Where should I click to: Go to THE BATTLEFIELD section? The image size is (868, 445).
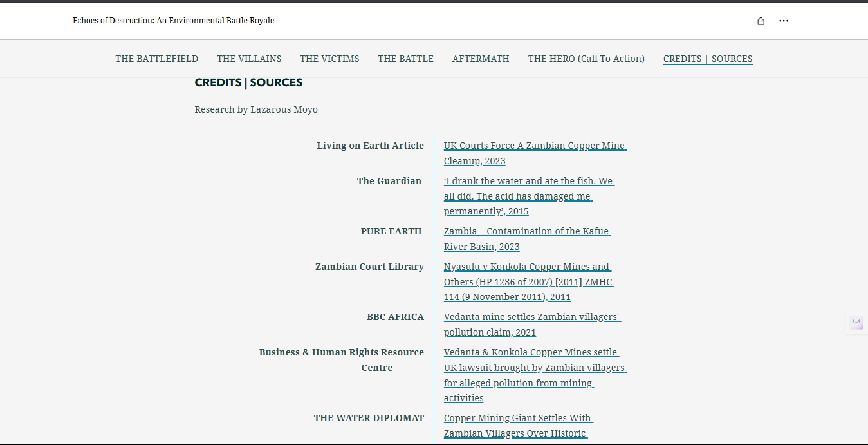pyautogui.click(x=156, y=59)
